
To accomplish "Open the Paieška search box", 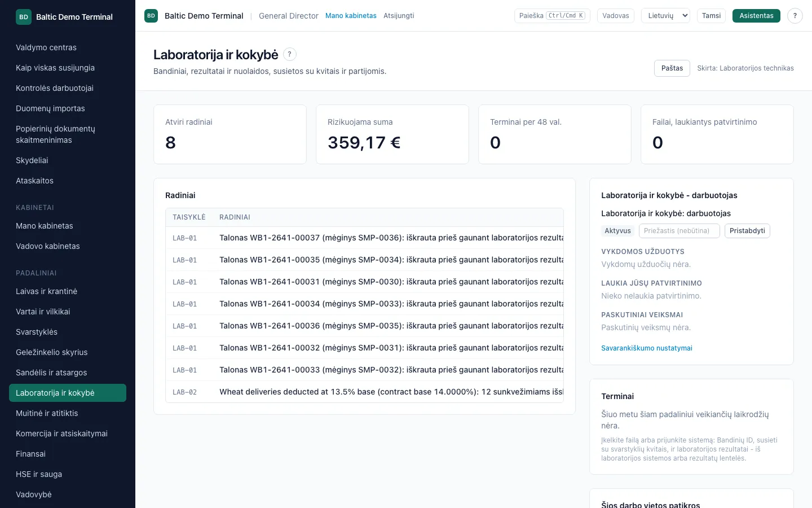I will tap(552, 16).
